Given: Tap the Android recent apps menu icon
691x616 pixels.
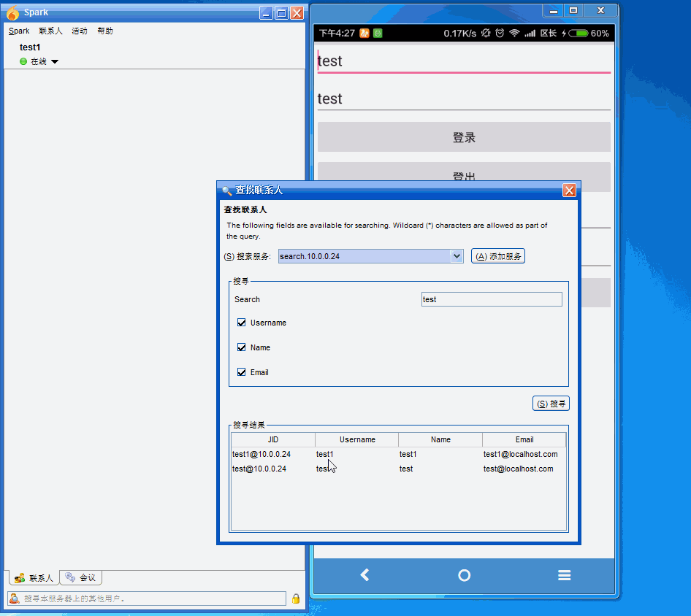Looking at the screenshot, I should [x=564, y=575].
